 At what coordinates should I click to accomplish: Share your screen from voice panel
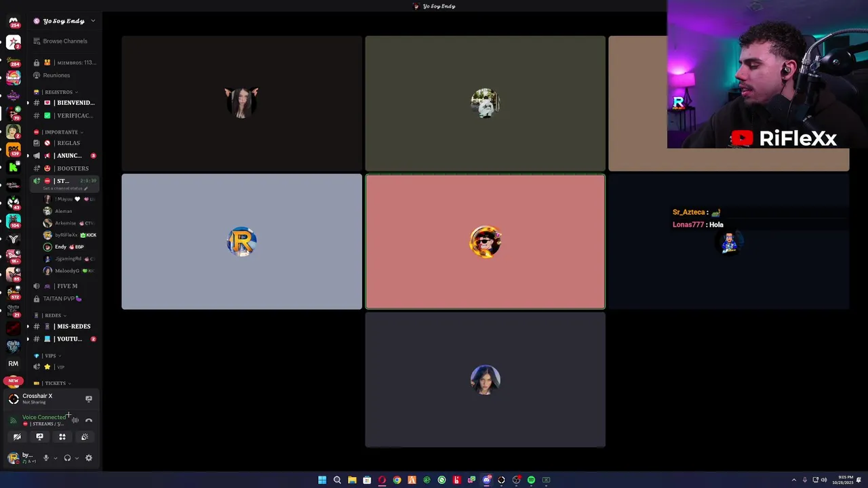39,437
